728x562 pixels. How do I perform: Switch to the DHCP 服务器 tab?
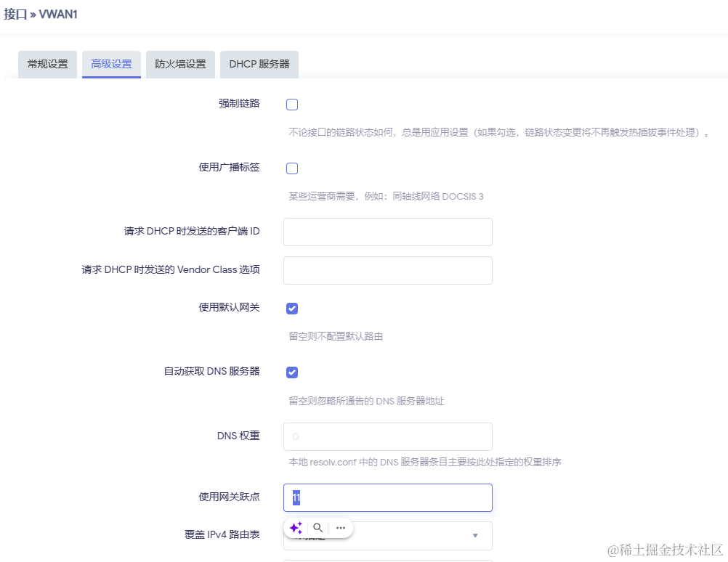click(x=259, y=64)
